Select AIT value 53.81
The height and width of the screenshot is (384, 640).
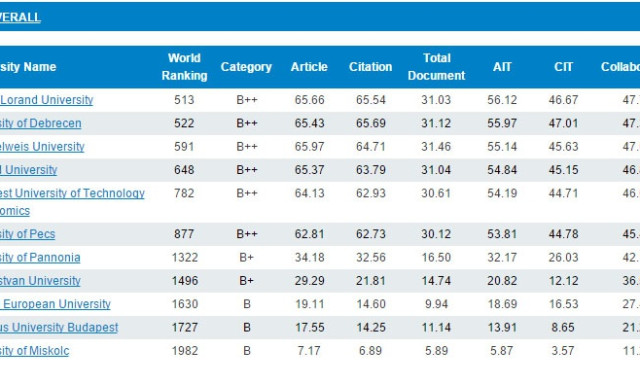pos(502,234)
